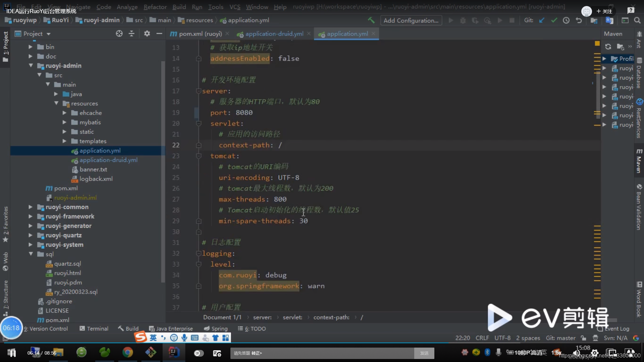This screenshot has width=644, height=362.
Task: Toggle the file read-only lock icon
Action: pos(584,338)
